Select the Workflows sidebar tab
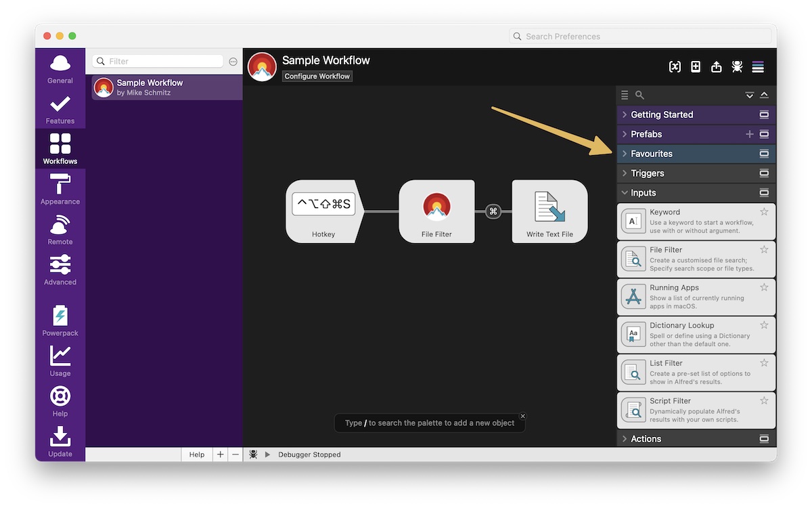Screen dimensions: 812x508 (x=60, y=149)
